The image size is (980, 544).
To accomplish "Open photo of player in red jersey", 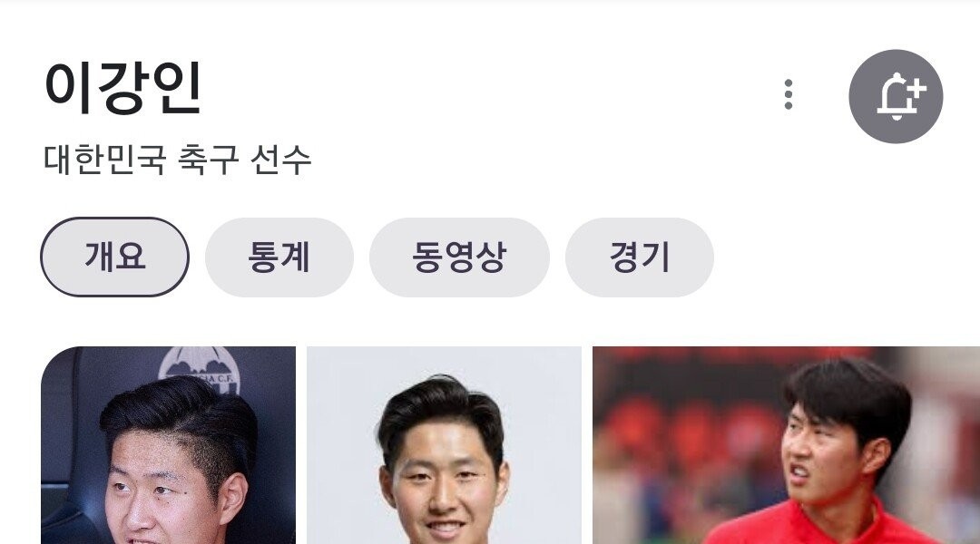I will pyautogui.click(x=786, y=445).
